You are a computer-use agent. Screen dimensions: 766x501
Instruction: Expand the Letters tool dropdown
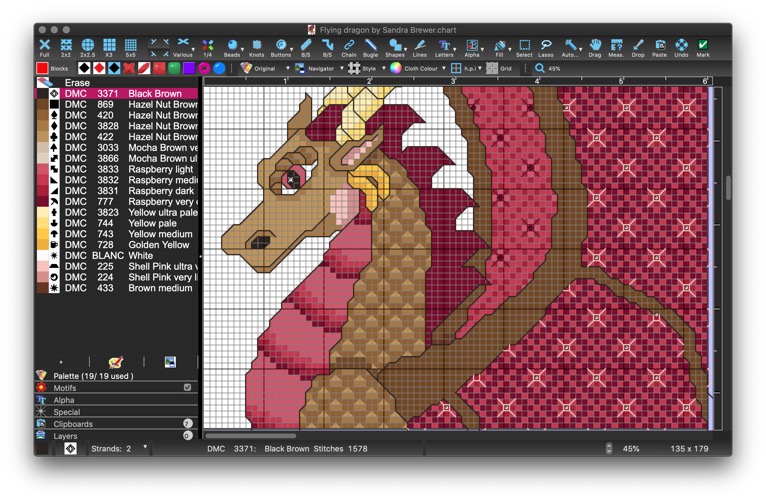pos(455,49)
